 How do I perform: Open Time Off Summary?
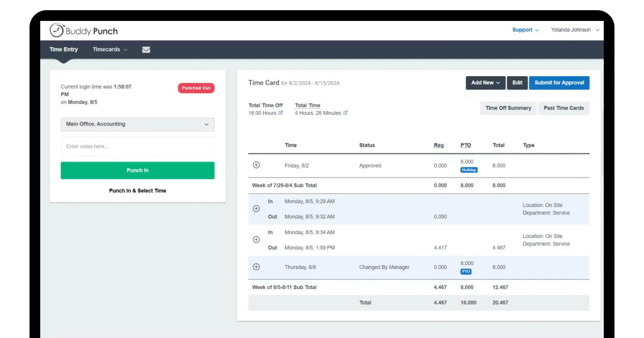pyautogui.click(x=508, y=108)
